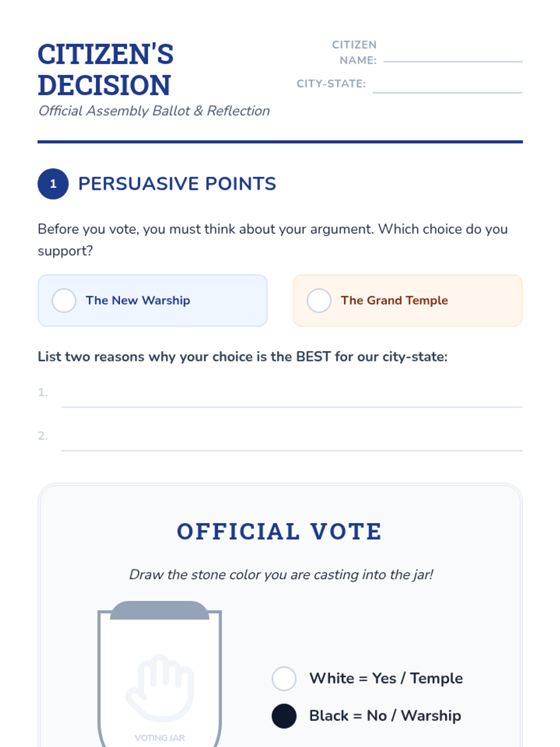The height and width of the screenshot is (747, 560).
Task: Click the "VOTING JAR" caption text
Action: click(160, 738)
